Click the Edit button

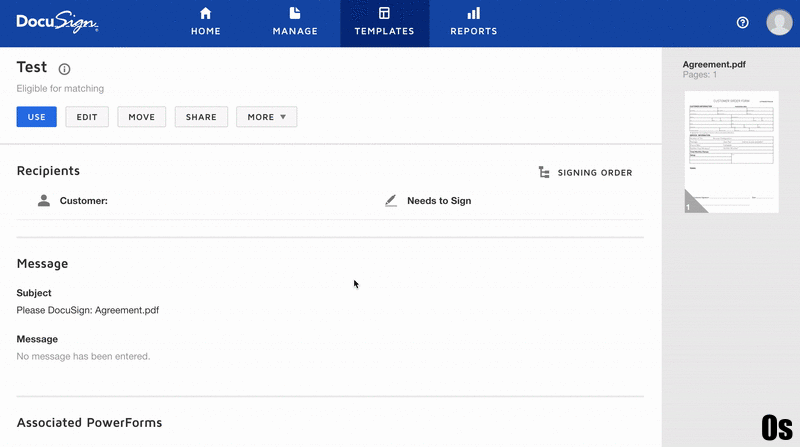click(x=87, y=117)
